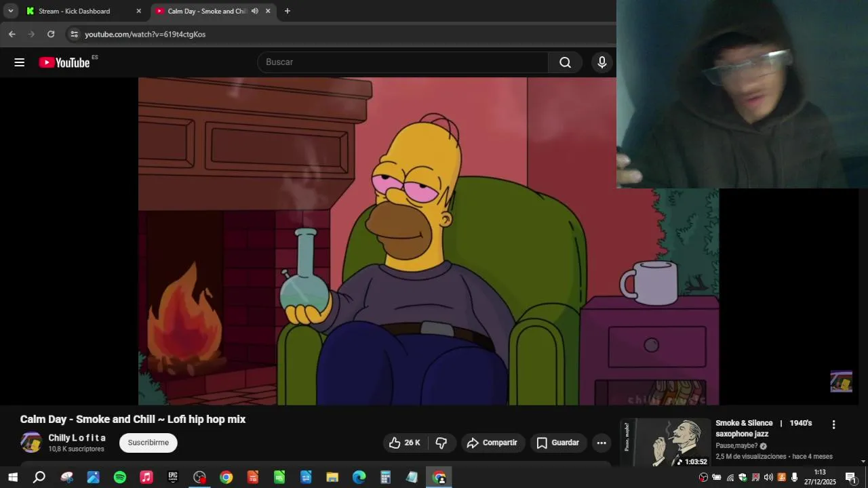Start voice search with the microphone icon

tap(601, 62)
